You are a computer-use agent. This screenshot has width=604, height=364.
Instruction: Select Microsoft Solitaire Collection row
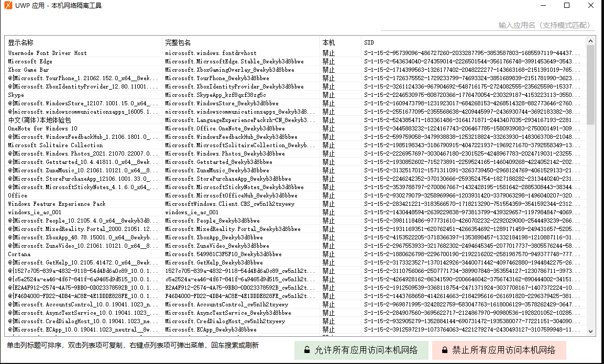[295, 145]
